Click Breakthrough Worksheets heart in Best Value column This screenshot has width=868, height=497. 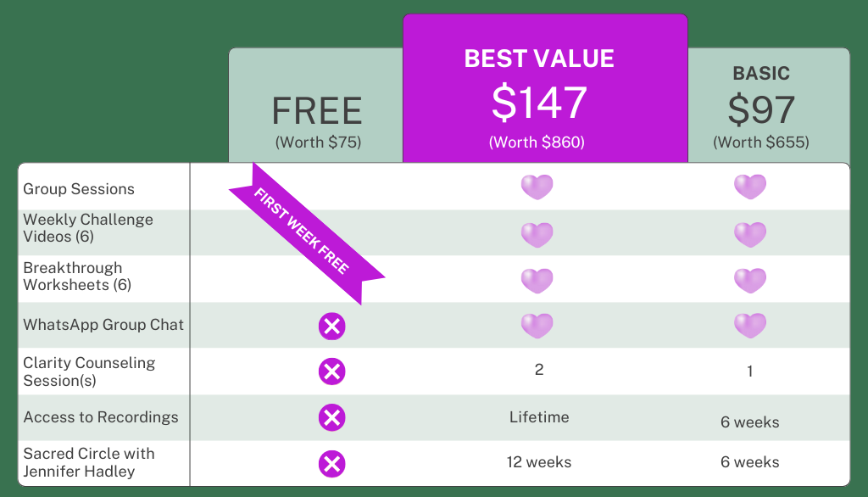pos(537,280)
